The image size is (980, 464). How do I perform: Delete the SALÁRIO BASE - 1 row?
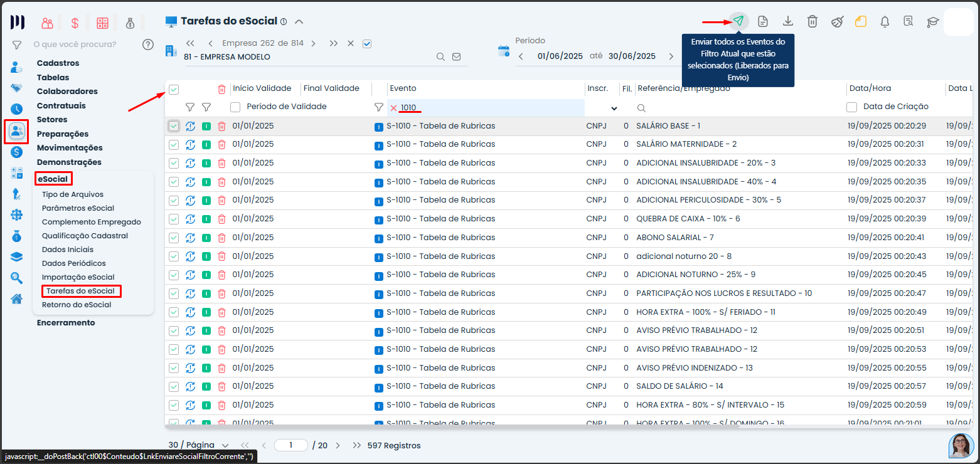[x=221, y=126]
